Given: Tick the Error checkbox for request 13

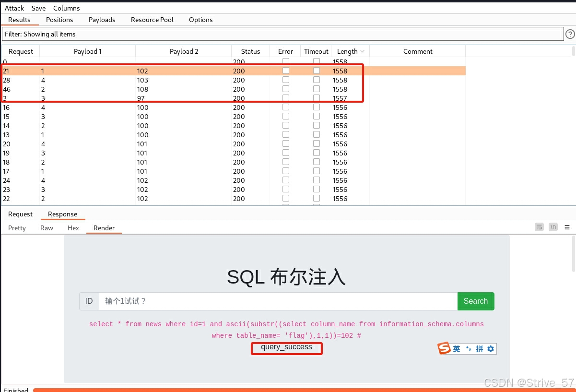Looking at the screenshot, I should click(x=286, y=134).
